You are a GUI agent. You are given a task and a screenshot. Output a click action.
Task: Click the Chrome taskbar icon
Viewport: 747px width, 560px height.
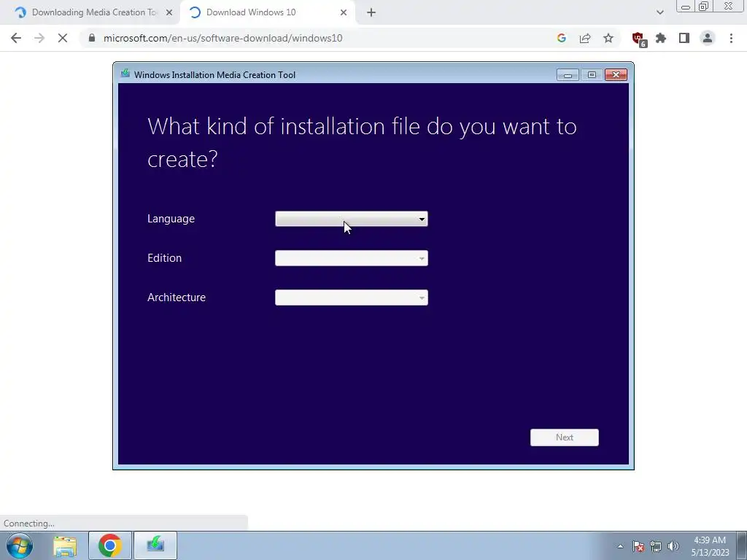pyautogui.click(x=109, y=545)
